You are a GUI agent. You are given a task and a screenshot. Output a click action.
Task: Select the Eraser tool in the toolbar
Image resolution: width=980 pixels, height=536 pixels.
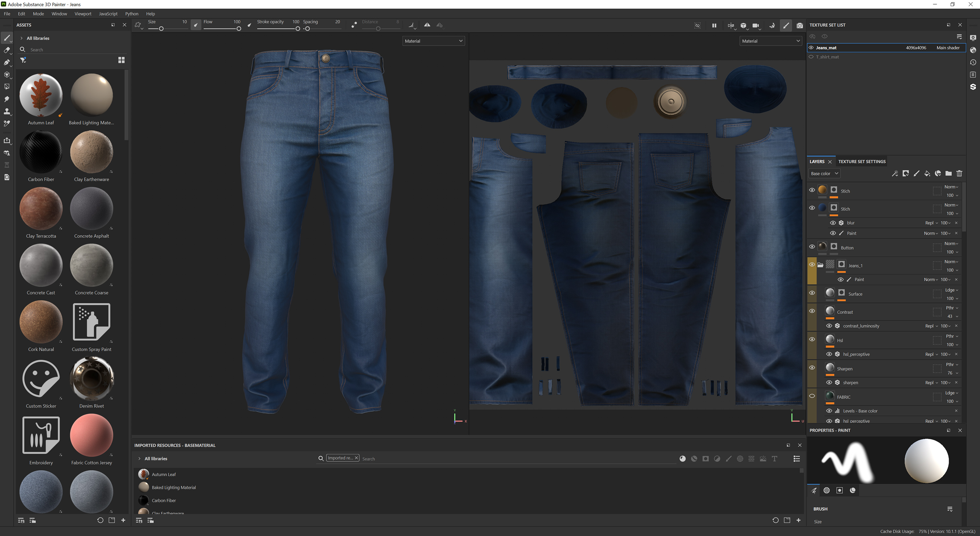(7, 50)
